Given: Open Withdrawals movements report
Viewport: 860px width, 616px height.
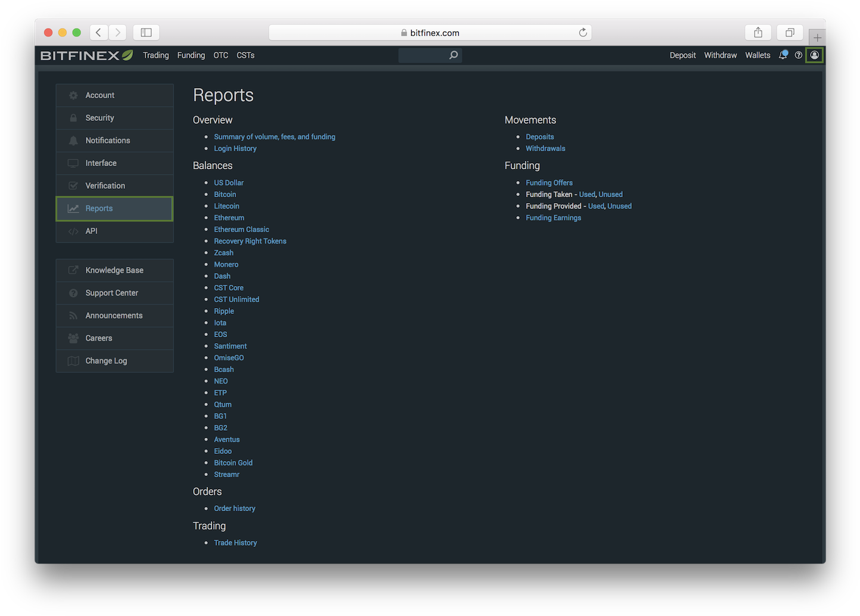Looking at the screenshot, I should [545, 148].
